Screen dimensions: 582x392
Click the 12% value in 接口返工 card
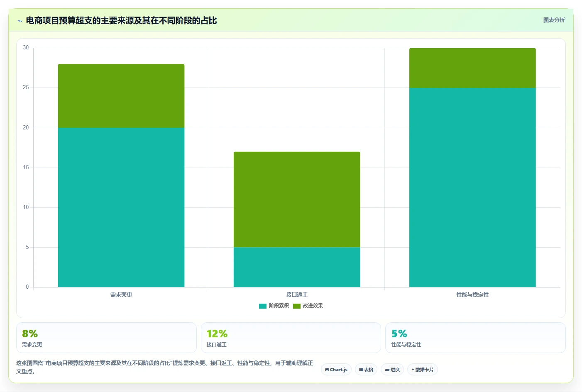coord(217,334)
